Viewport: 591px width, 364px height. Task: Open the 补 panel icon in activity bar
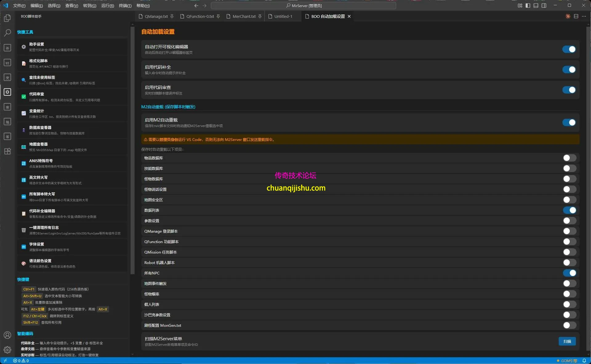(7, 48)
